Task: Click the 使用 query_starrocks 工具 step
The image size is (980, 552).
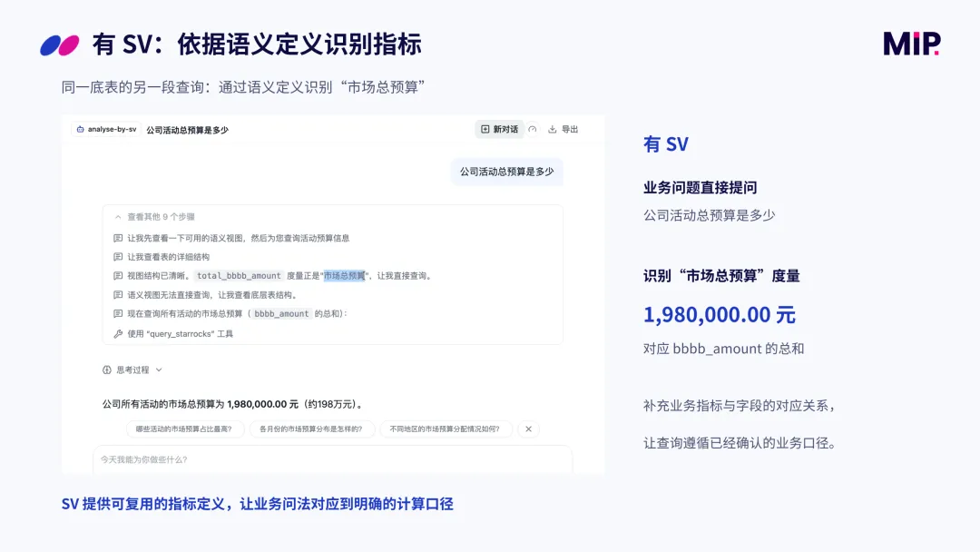Action: [180, 334]
